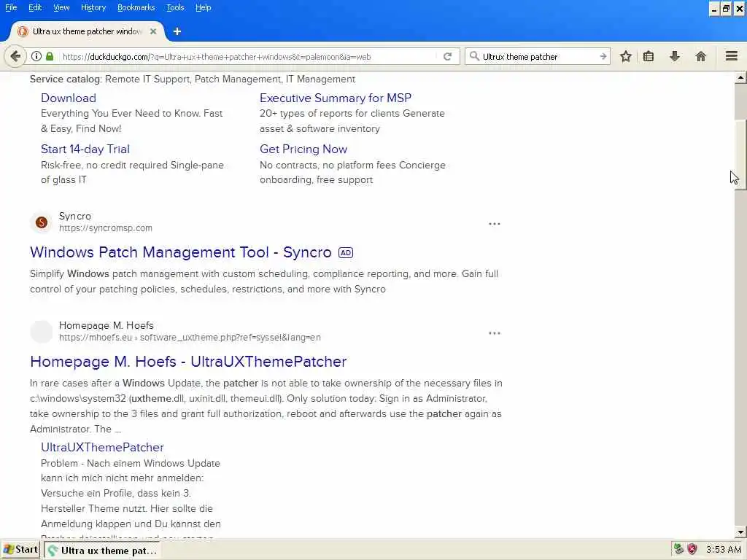Open the Download ad sitelink
747x560 pixels.
[x=69, y=98]
